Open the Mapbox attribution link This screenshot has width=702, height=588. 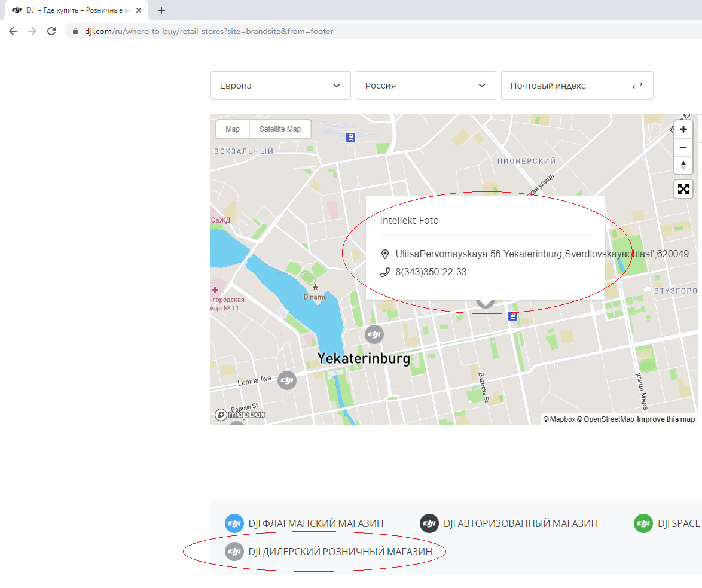pos(559,419)
